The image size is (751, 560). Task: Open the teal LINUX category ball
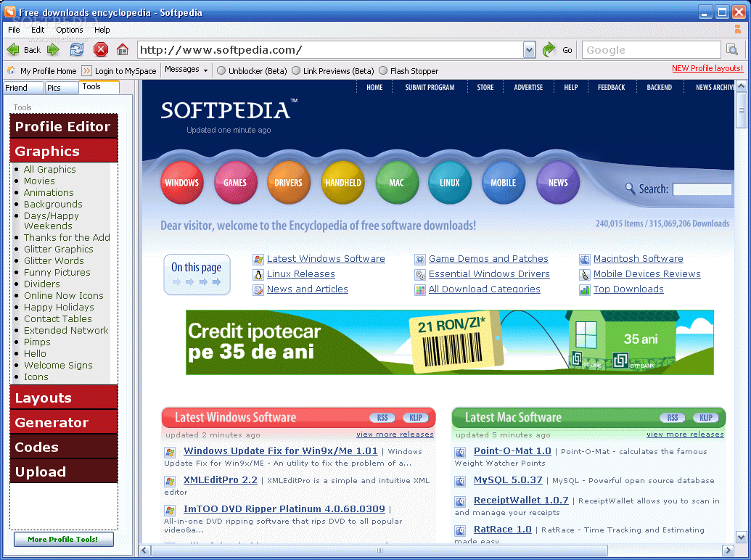pyautogui.click(x=450, y=182)
